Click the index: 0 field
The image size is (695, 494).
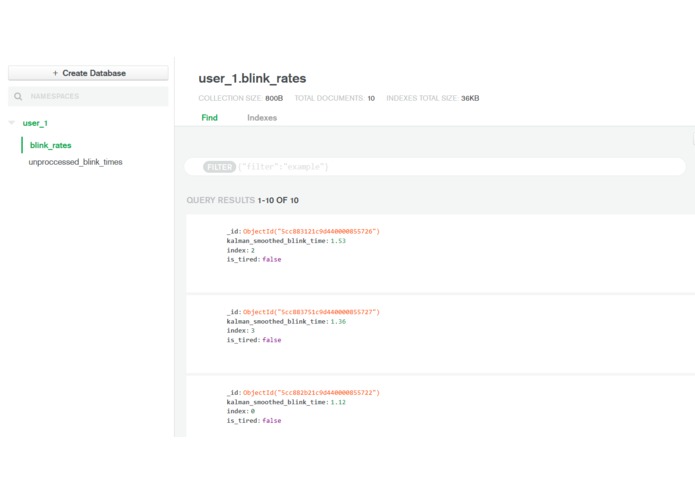(x=241, y=411)
